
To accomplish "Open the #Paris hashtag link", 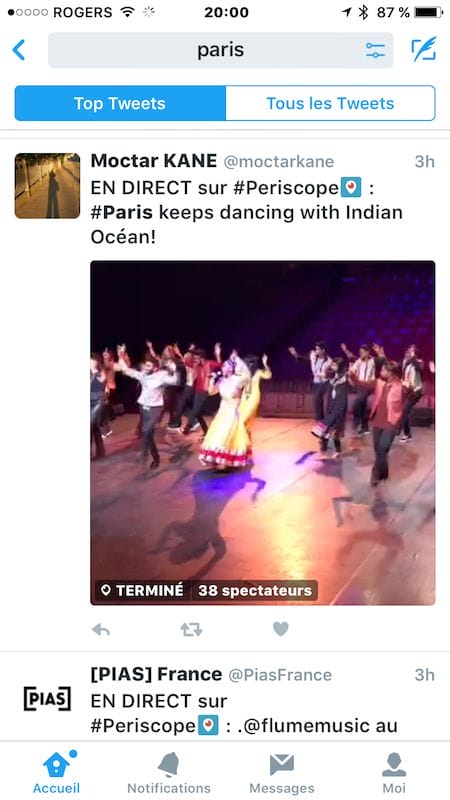I will (121, 212).
